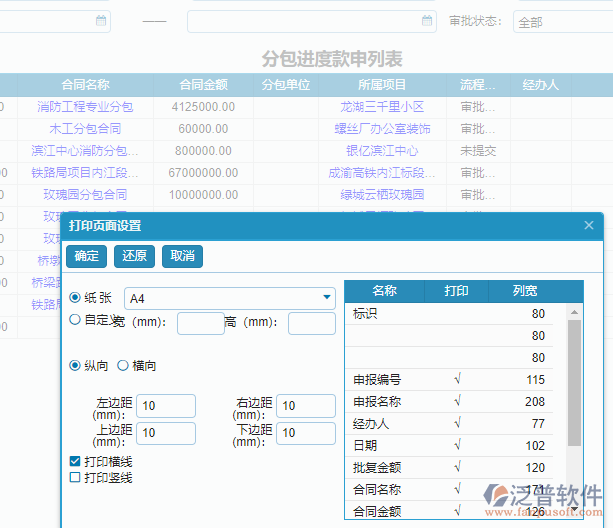Select the 标识 row in column list
This screenshot has height=528, width=613.
(449, 313)
